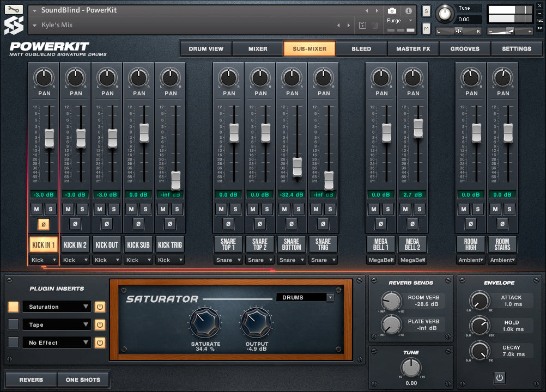Select the Mega Bell 1 channel label
Screen dimensions: 546x392
(x=381, y=244)
